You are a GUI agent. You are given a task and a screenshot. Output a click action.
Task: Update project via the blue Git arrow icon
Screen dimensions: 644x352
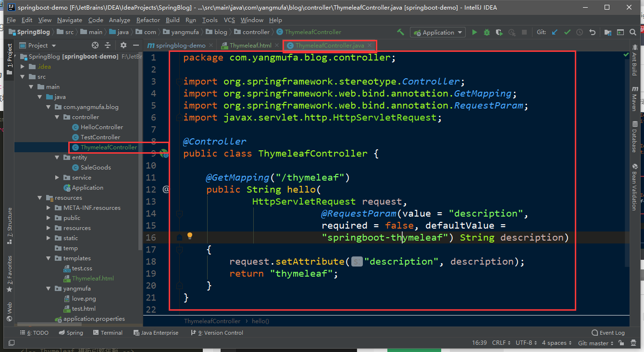555,32
